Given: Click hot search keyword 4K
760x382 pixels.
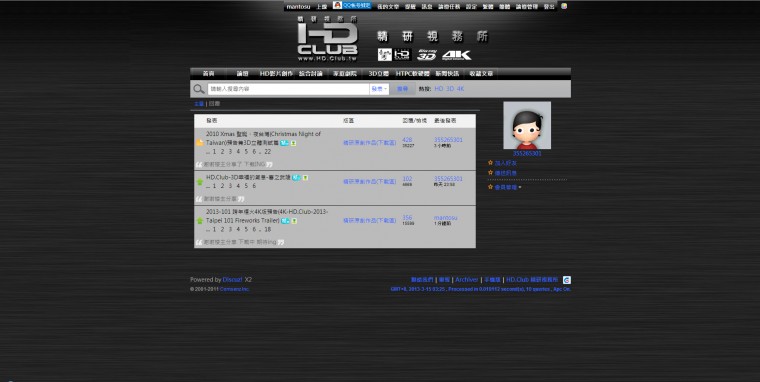Looking at the screenshot, I should [x=460, y=89].
